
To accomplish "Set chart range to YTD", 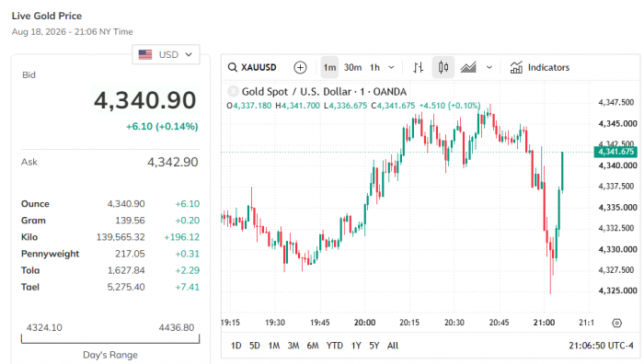I will [x=334, y=346].
